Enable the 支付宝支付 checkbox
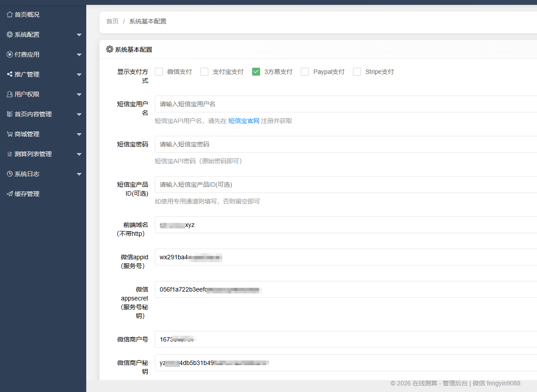Image resolution: width=537 pixels, height=392 pixels. pyautogui.click(x=204, y=72)
